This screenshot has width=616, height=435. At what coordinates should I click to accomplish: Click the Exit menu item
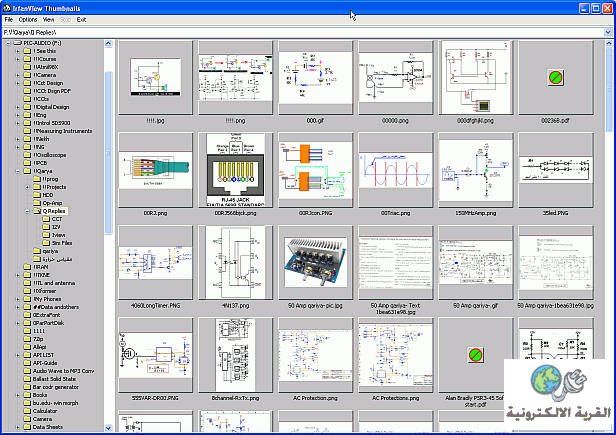pos(81,20)
